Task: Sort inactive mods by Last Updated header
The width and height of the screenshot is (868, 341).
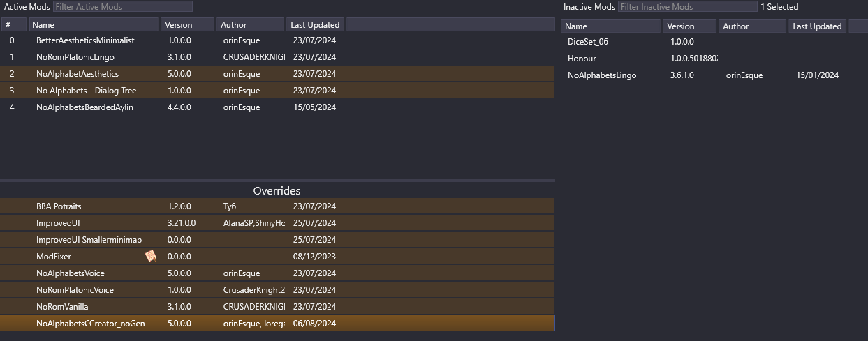Action: point(817,26)
